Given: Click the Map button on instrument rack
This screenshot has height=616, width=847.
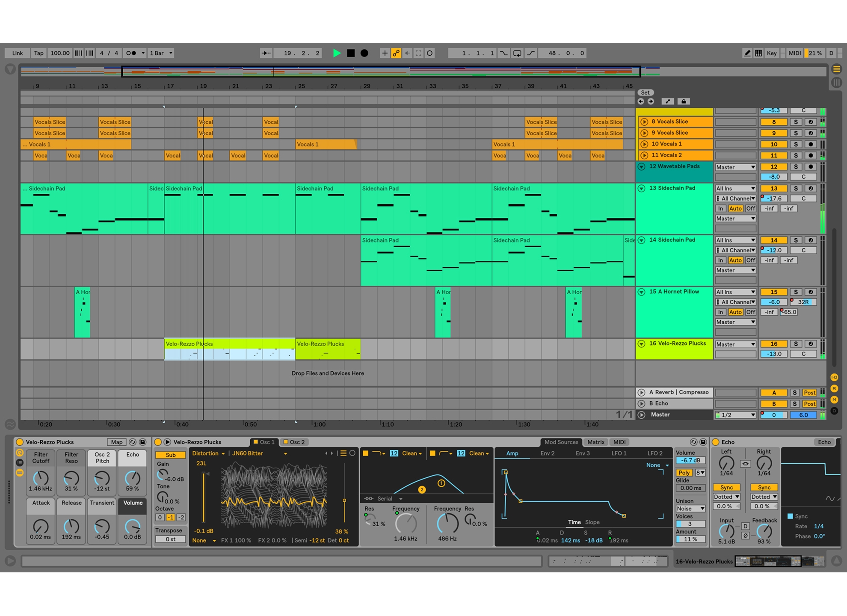Looking at the screenshot, I should pyautogui.click(x=116, y=442).
